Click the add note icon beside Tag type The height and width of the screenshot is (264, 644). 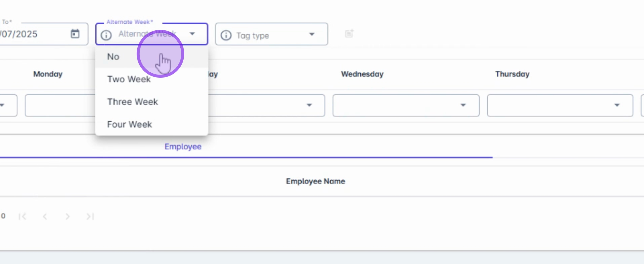349,33
